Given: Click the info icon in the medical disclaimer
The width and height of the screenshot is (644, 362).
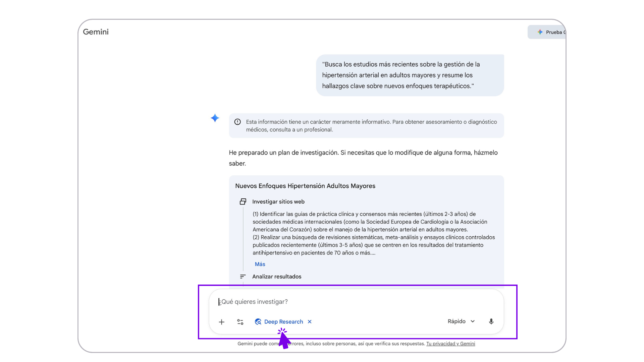Looking at the screenshot, I should click(237, 122).
